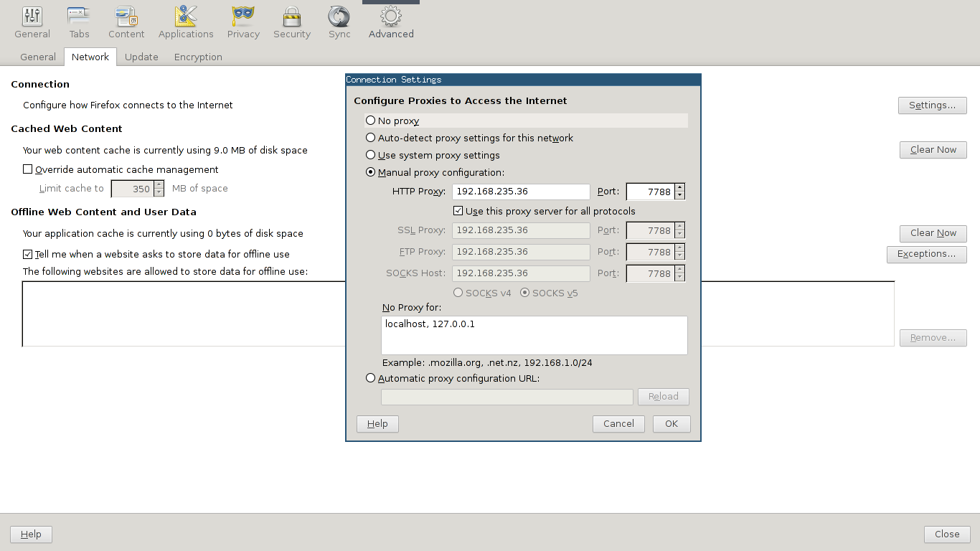Open the General preferences icon

coord(32,17)
